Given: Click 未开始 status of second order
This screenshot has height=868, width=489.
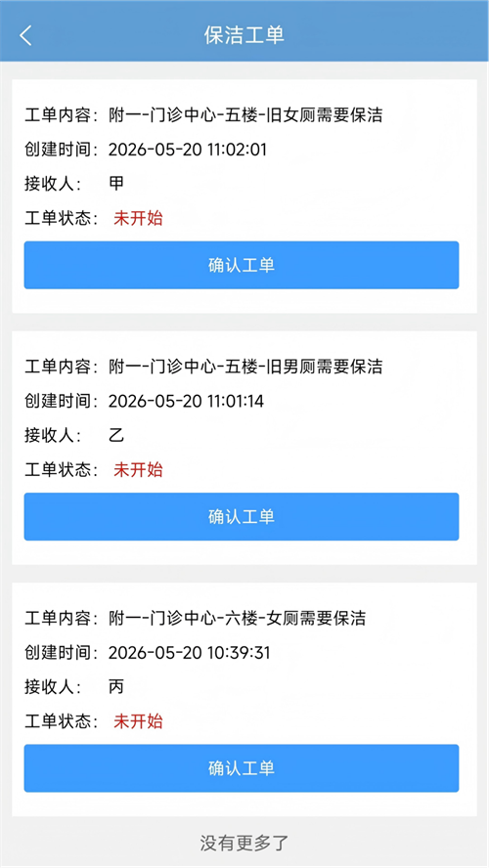Looking at the screenshot, I should pos(139,469).
